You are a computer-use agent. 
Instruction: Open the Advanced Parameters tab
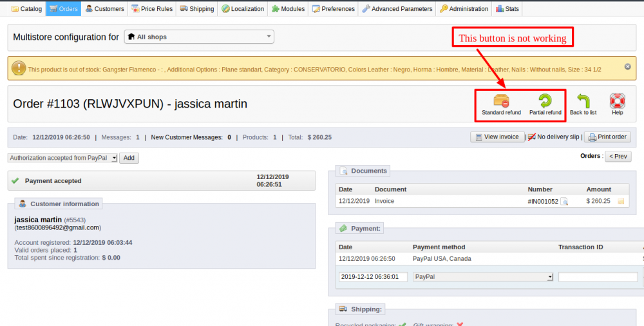(397, 8)
